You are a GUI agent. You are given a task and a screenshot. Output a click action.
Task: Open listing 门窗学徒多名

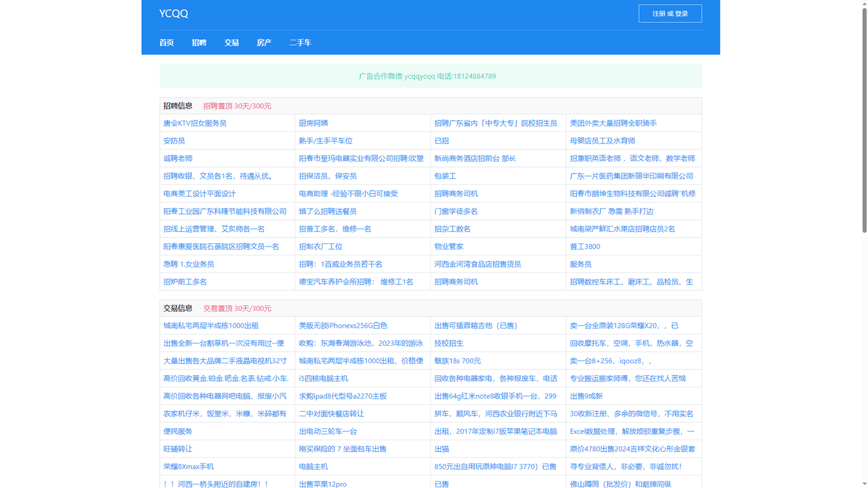(x=456, y=211)
